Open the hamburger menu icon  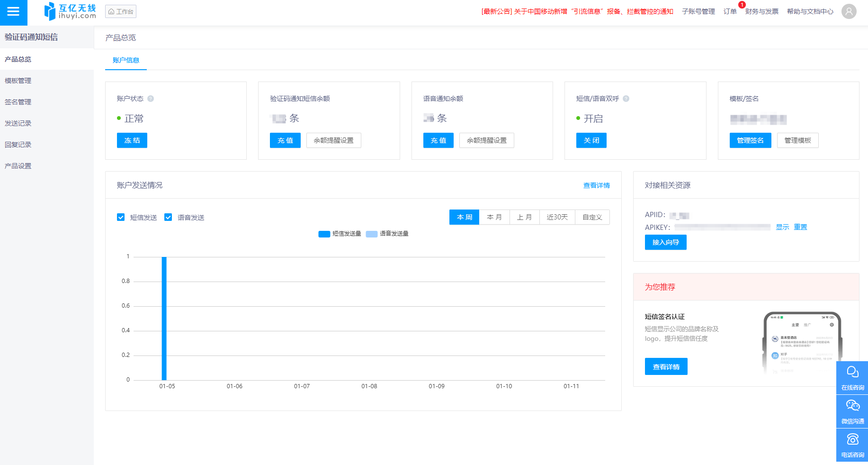[x=13, y=11]
